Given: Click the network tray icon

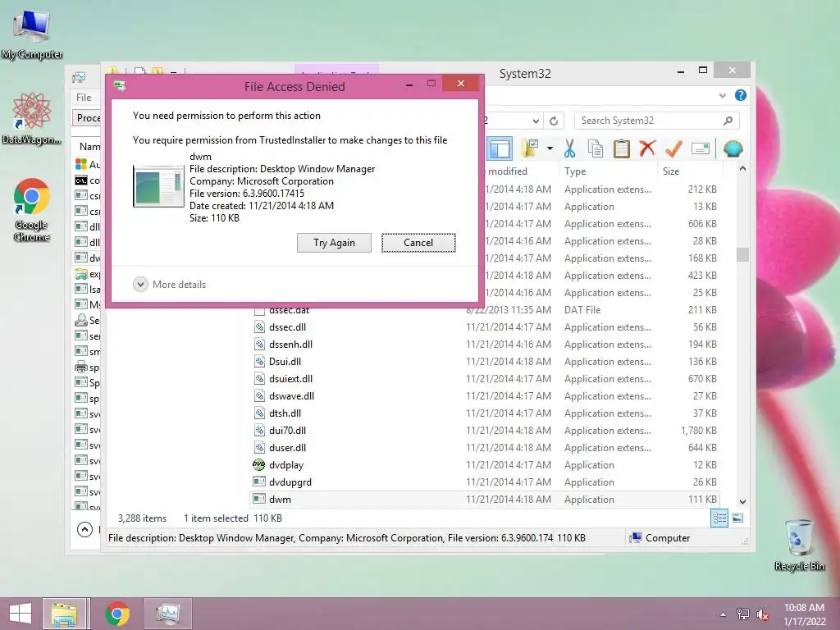Looking at the screenshot, I should click(742, 614).
